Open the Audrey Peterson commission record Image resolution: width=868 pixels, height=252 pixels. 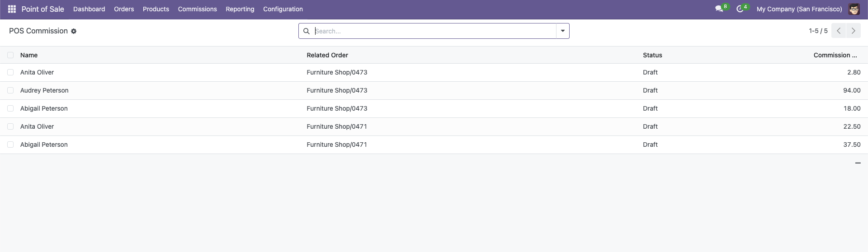(x=44, y=90)
